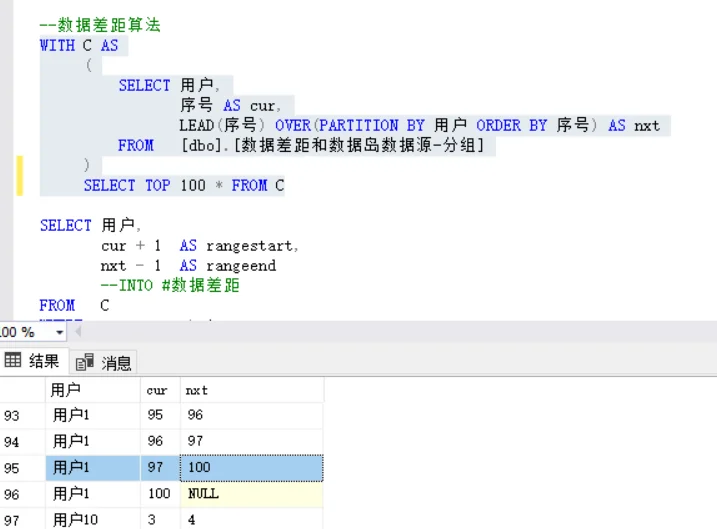Click the --INTO #数据差距 comment

(170, 285)
